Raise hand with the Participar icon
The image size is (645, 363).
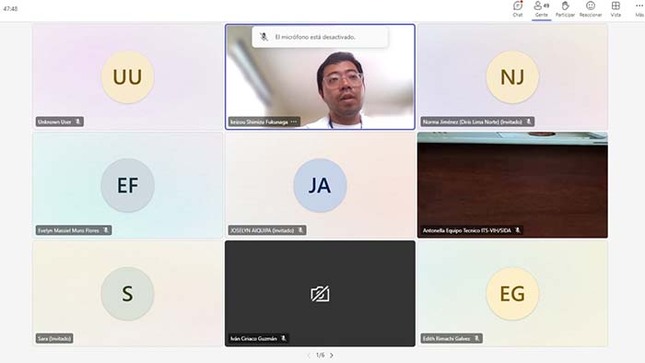click(565, 9)
